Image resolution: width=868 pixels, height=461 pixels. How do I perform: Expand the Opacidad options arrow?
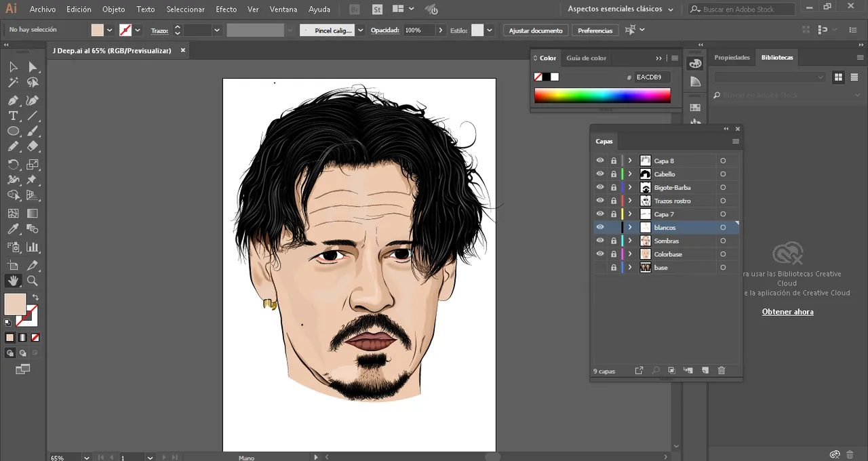[x=441, y=31]
